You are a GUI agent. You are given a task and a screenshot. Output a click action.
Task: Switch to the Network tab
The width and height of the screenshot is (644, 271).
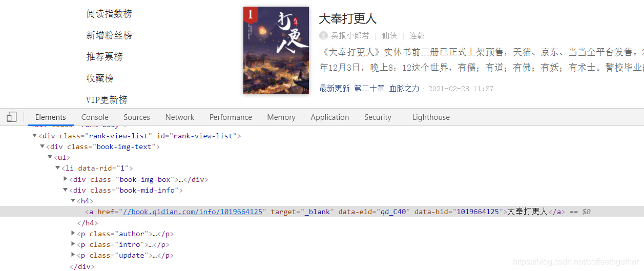click(x=179, y=117)
